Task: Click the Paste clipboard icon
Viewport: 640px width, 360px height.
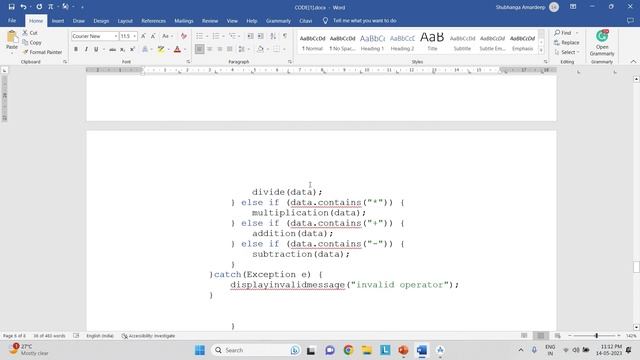Action: (12, 37)
